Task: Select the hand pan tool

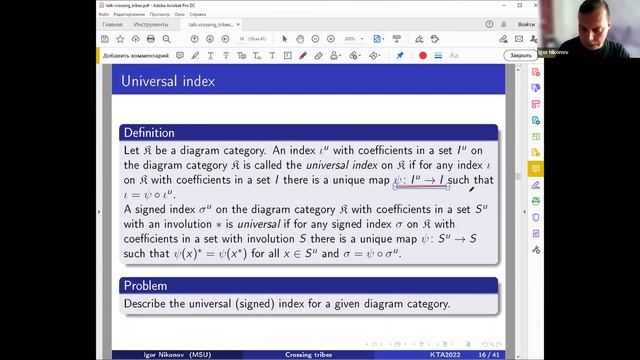Action: (300, 39)
